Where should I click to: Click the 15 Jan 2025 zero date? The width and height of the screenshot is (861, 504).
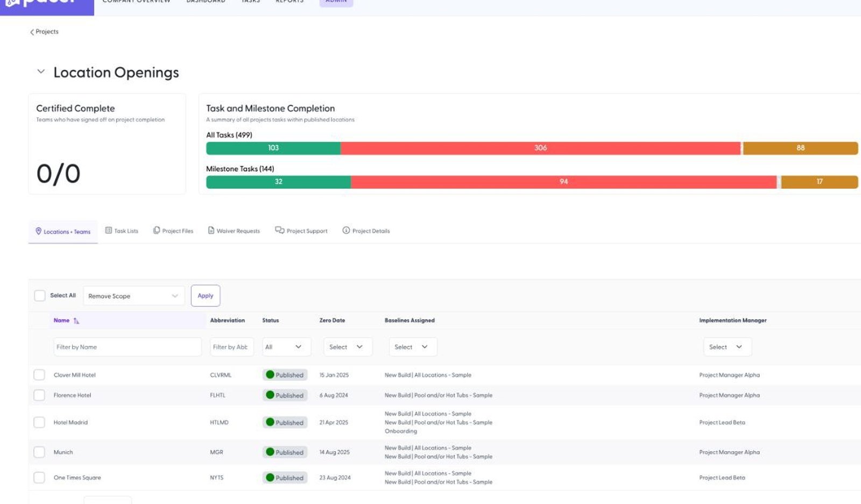coord(334,375)
